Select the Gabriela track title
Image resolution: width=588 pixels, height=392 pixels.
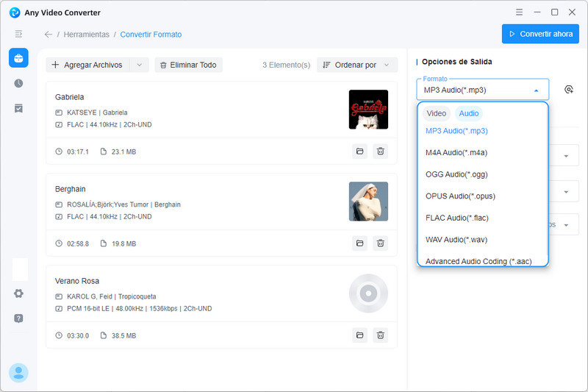[69, 97]
